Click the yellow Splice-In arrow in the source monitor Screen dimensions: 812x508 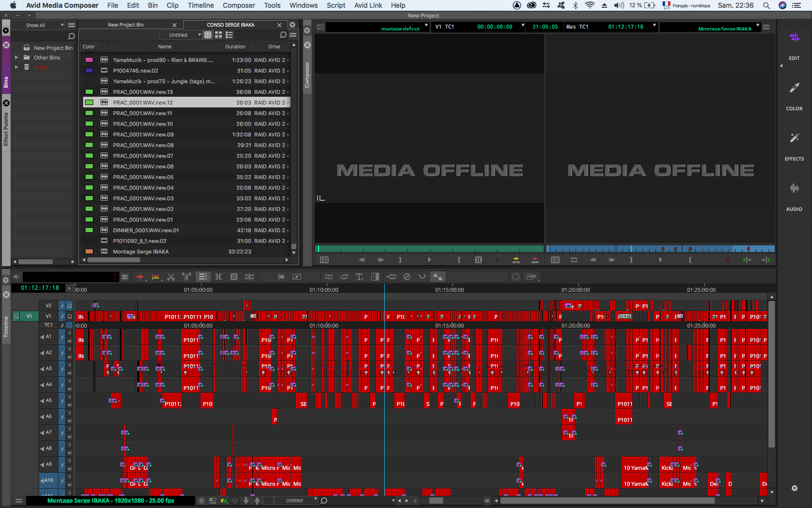click(x=516, y=260)
